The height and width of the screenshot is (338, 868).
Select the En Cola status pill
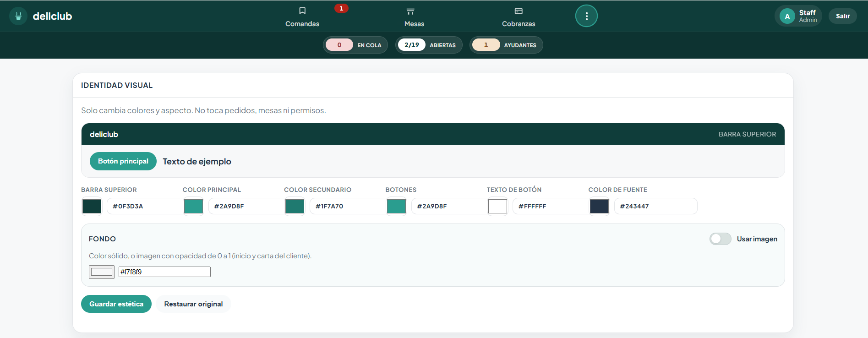tap(355, 45)
